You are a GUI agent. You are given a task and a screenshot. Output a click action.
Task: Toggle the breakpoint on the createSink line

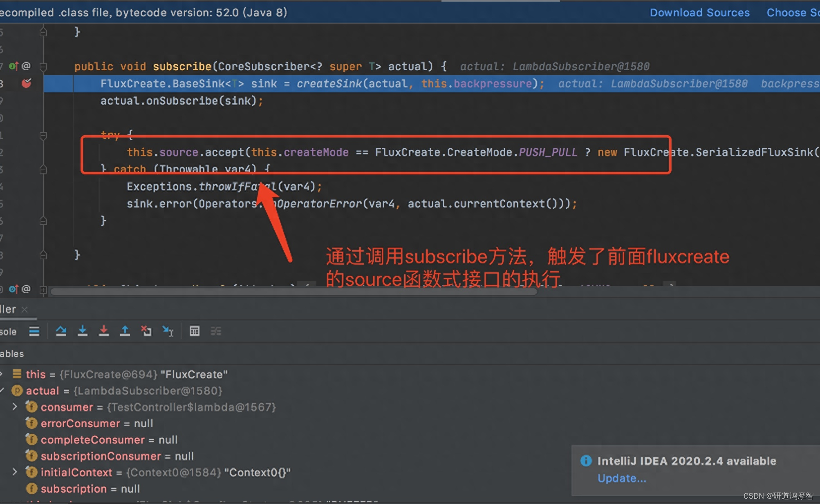[26, 83]
